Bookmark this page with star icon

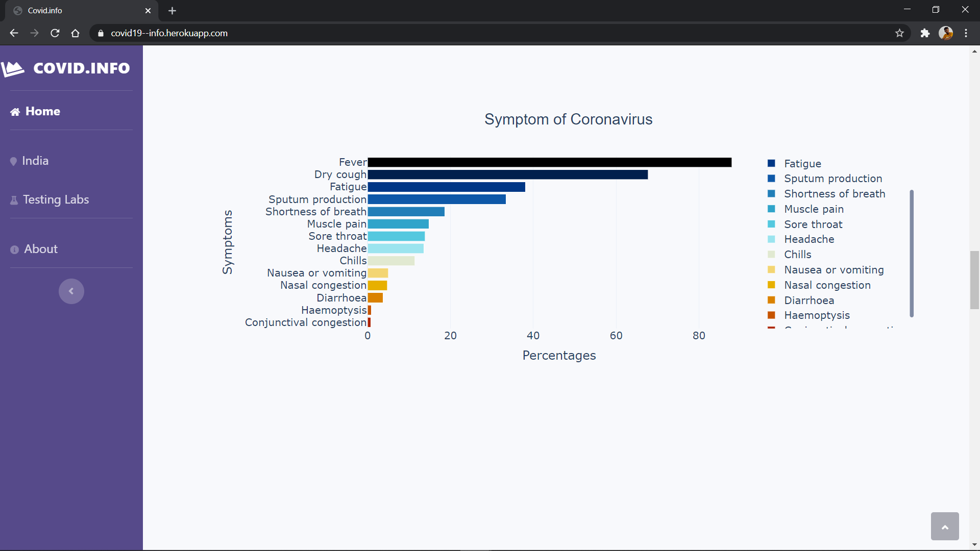pos(899,33)
